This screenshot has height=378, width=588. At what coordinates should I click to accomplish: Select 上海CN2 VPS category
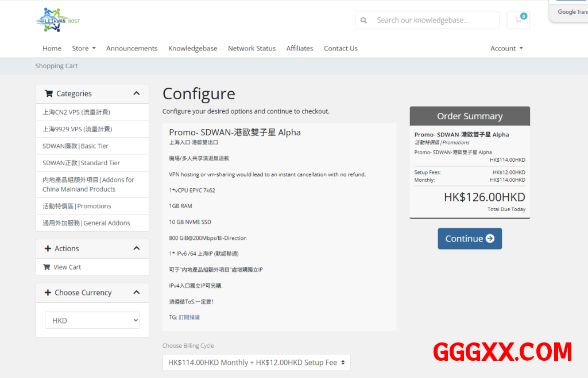[x=76, y=112]
